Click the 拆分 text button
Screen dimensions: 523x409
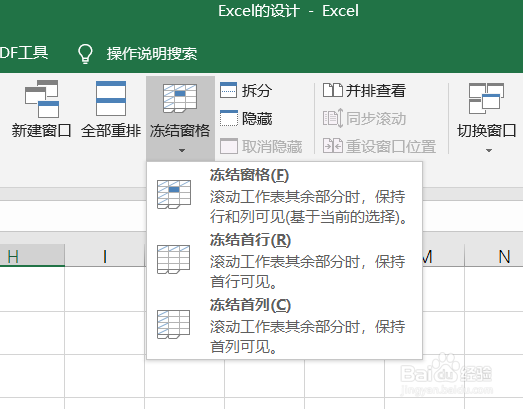257,90
